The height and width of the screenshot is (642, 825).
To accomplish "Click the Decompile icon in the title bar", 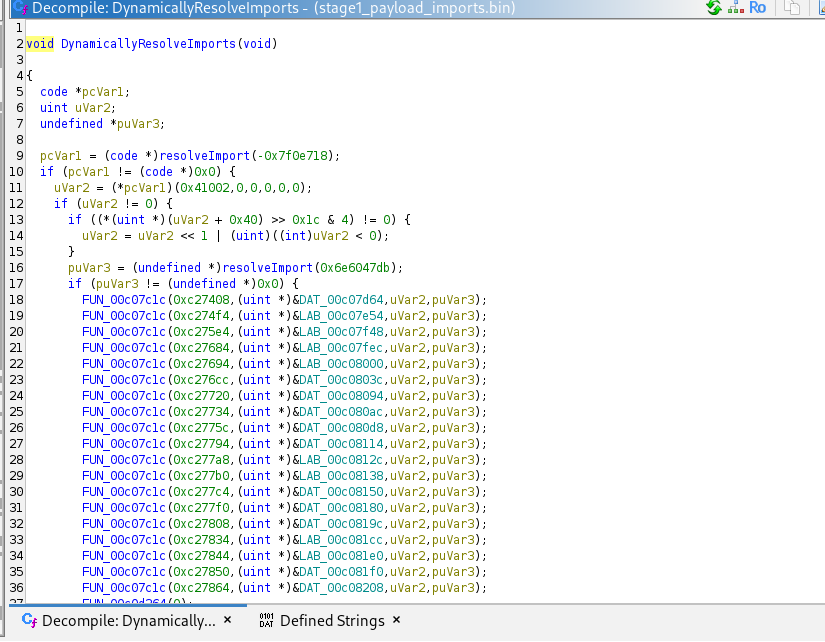I will coord(20,7).
